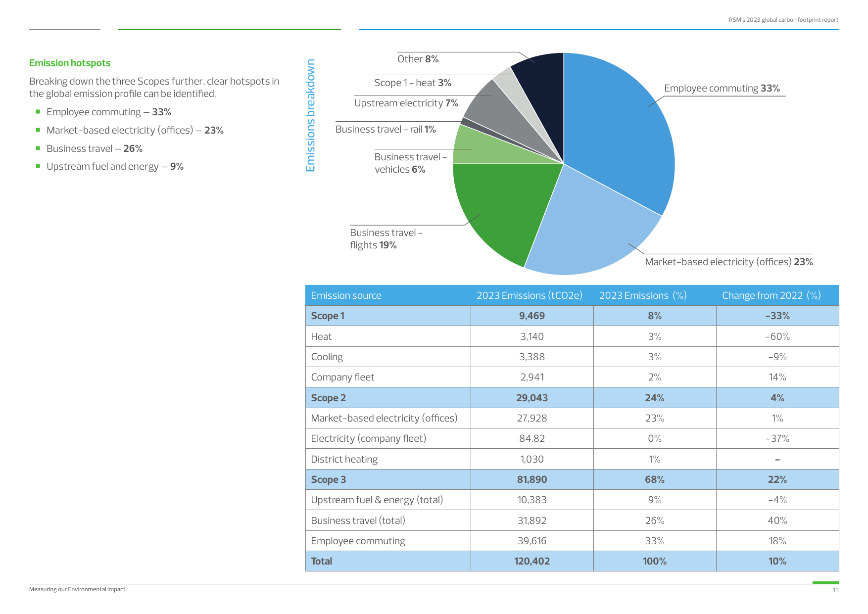
Task: Select 'Upstream fuel and energy – 9%' bullet
Action: coord(115,166)
